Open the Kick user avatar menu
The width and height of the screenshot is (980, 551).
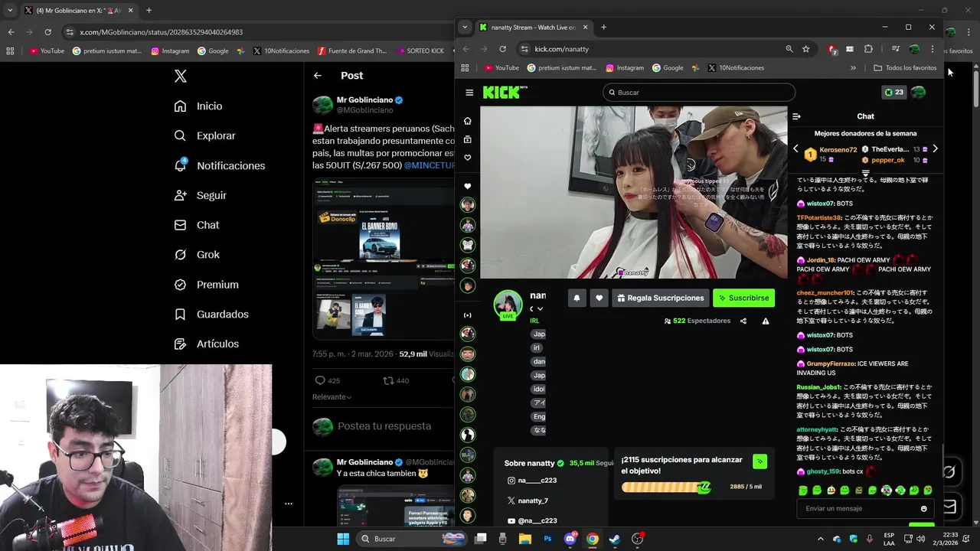(x=918, y=93)
